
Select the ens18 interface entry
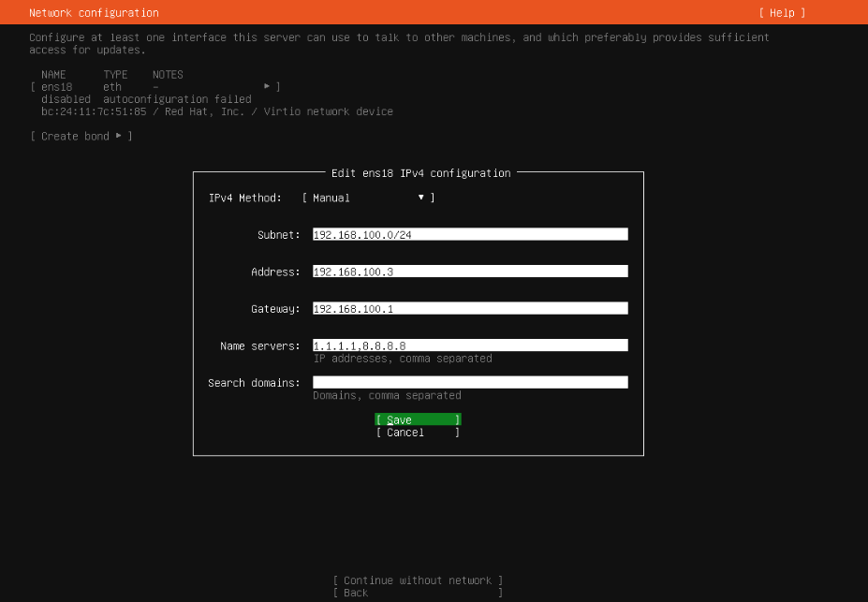tap(56, 87)
